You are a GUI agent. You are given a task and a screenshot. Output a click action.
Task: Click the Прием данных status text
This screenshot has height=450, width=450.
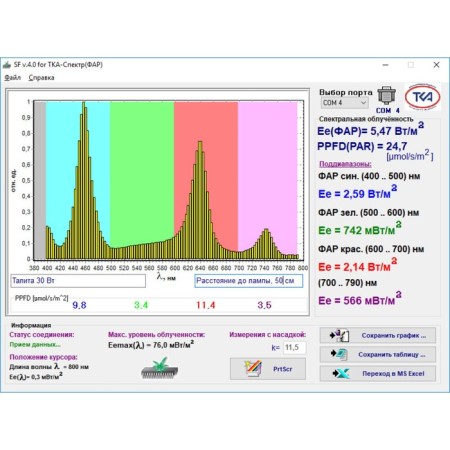[35, 345]
